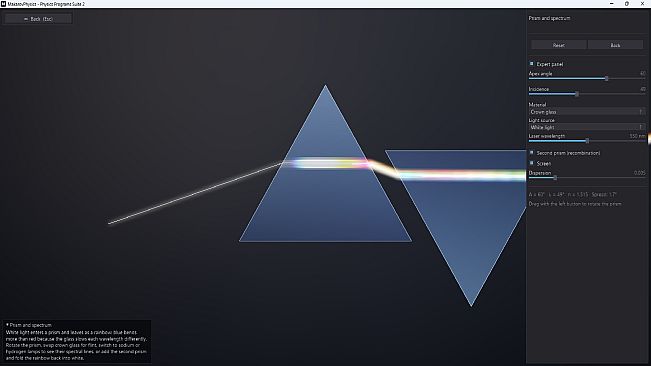Click the 550 nm wavelength value

637,136
